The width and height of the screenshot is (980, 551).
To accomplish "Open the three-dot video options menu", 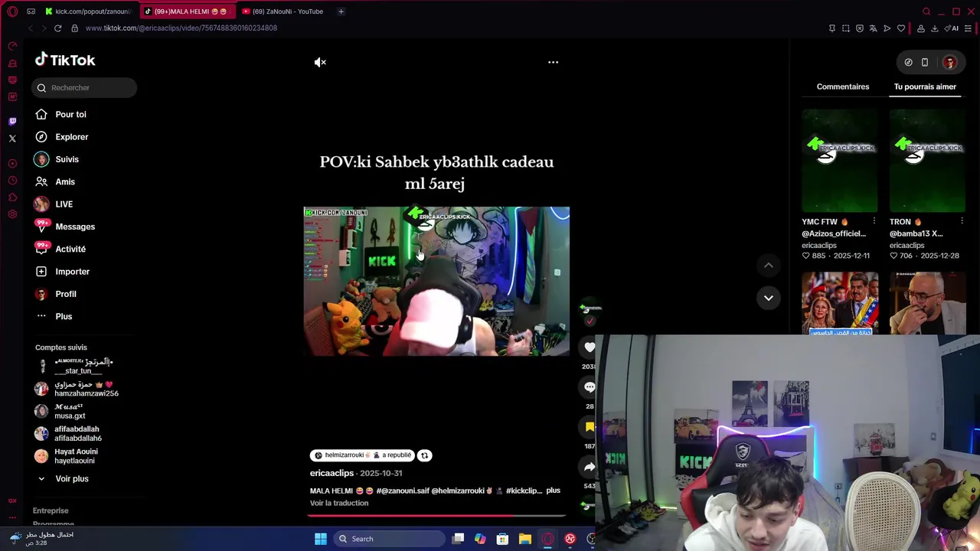I will pyautogui.click(x=553, y=62).
